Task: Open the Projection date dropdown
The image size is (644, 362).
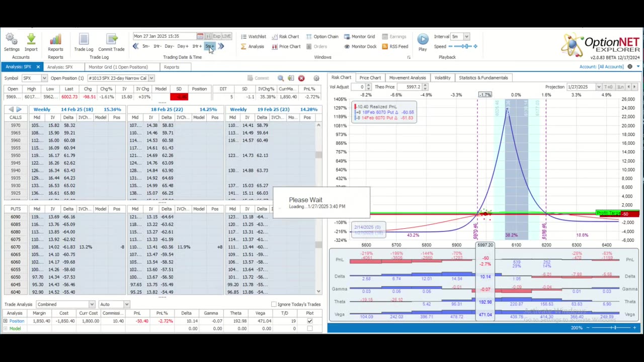Action: pyautogui.click(x=599, y=87)
